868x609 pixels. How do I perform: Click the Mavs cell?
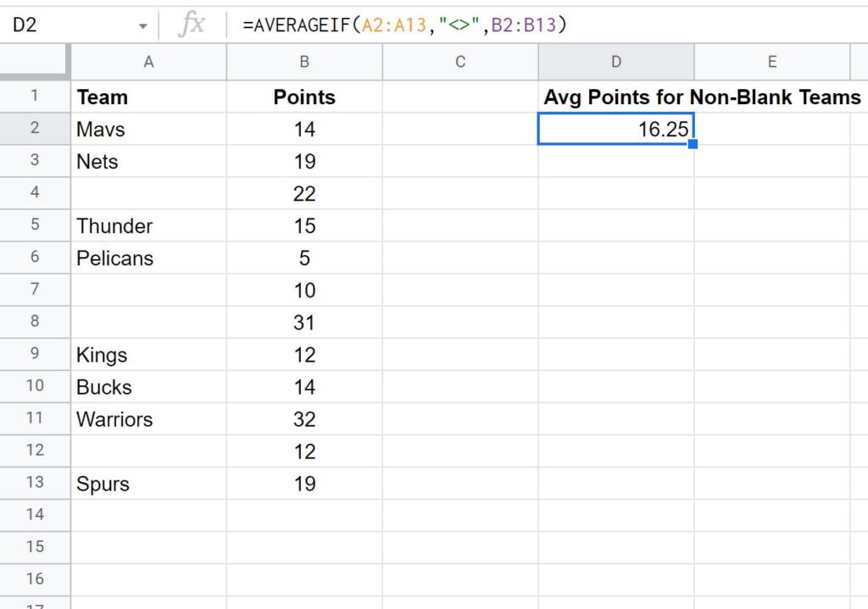pyautogui.click(x=149, y=129)
